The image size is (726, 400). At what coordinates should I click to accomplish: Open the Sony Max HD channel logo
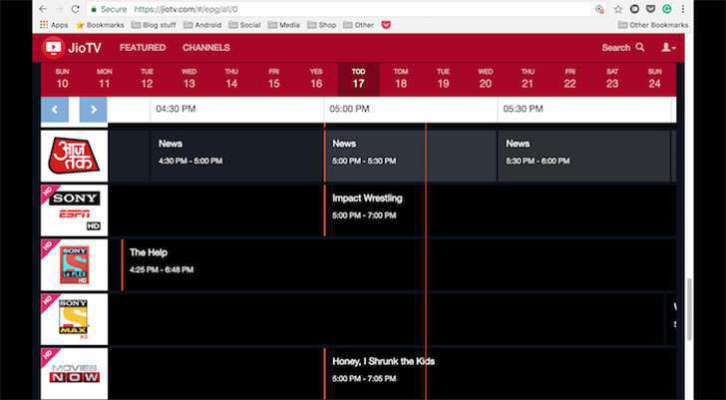(74, 319)
